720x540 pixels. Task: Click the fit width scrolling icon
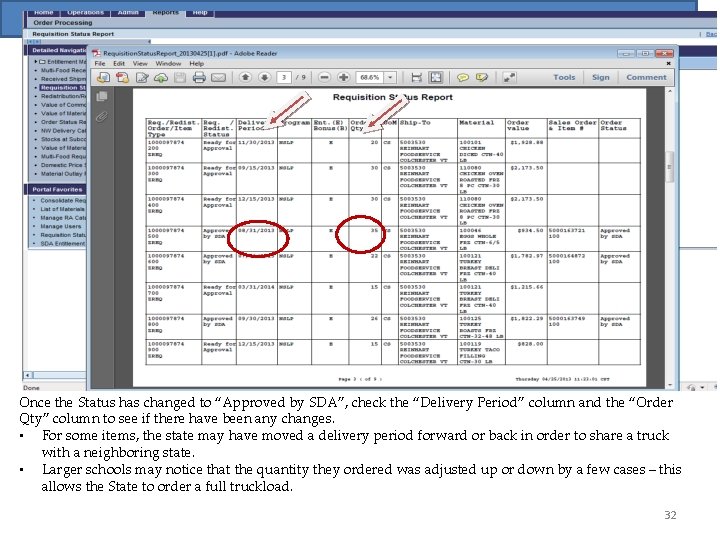tap(416, 78)
